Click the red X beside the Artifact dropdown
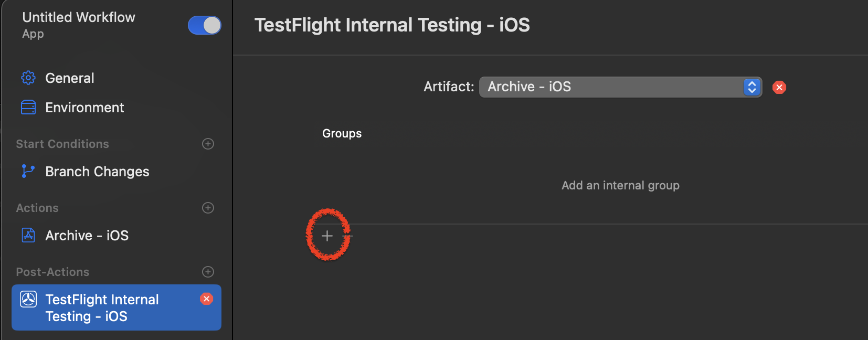Image resolution: width=868 pixels, height=340 pixels. point(779,87)
